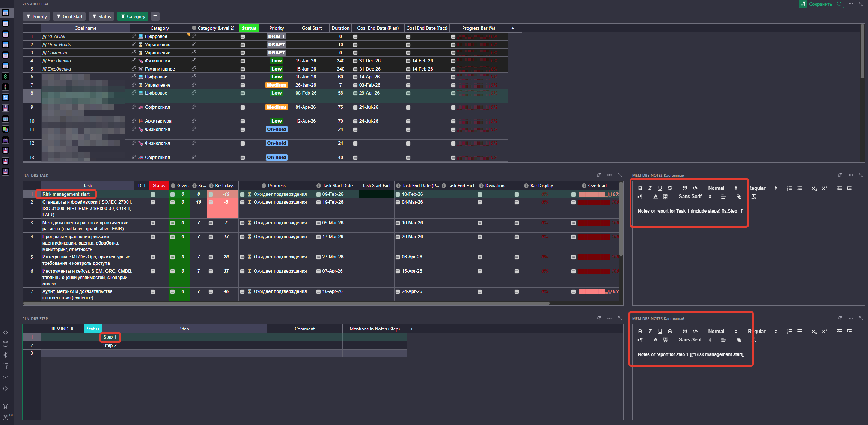
Task: Click the font color icon in upper notes
Action: [656, 197]
